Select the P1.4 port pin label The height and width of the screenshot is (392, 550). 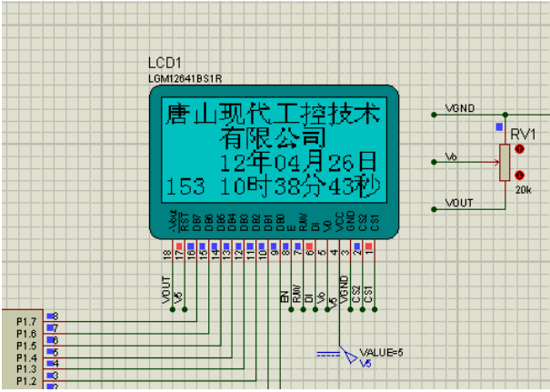click(26, 358)
